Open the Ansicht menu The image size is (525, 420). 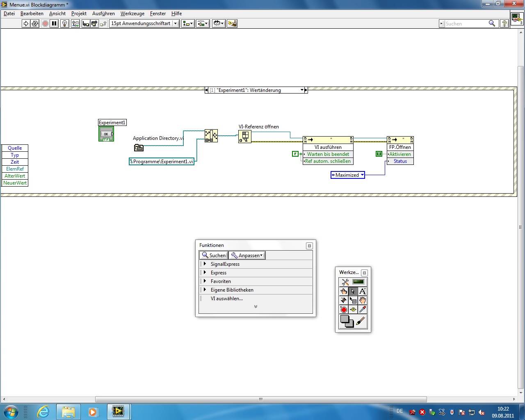[57, 14]
